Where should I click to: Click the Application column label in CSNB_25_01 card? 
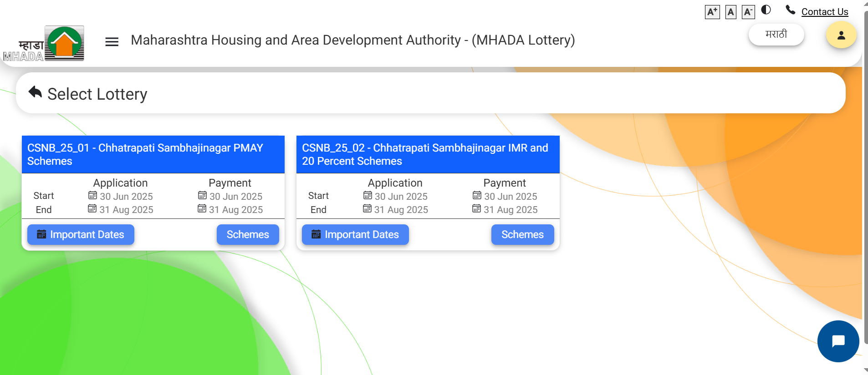[120, 183]
